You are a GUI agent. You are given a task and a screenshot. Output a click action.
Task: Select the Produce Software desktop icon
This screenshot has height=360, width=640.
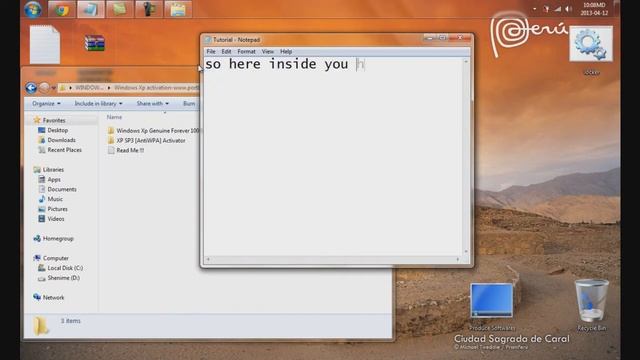492,301
